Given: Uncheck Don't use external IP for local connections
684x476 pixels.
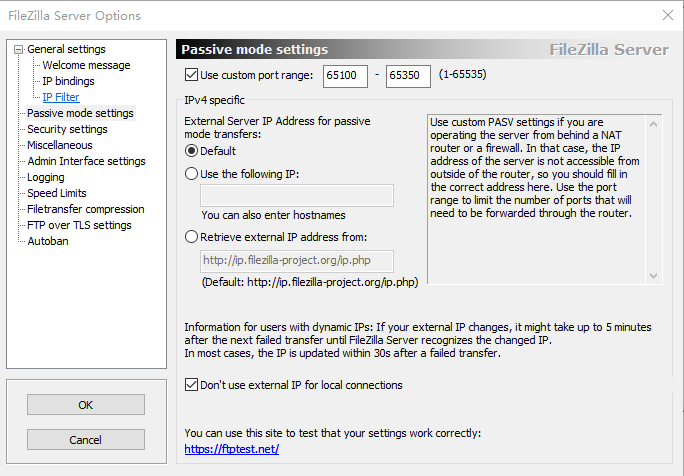Looking at the screenshot, I should pos(191,384).
